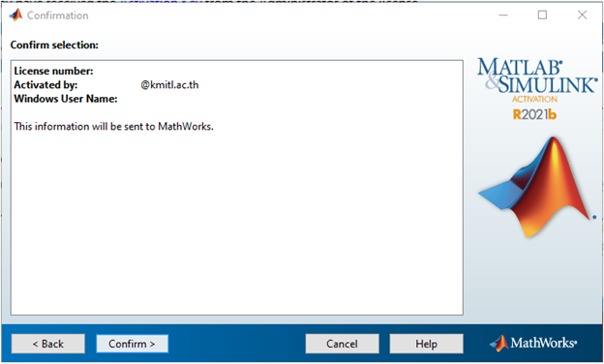604x364 pixels.
Task: Click the Windows User Name line
Action: tap(66, 99)
